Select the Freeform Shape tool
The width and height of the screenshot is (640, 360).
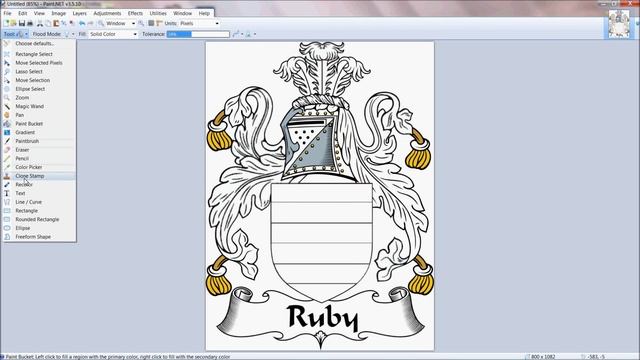[x=39, y=236]
